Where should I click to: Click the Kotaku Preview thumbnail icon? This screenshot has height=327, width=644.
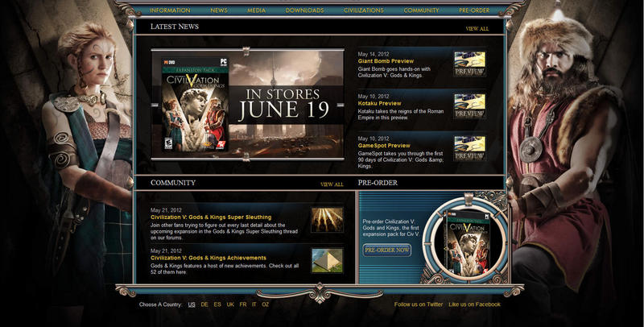pyautogui.click(x=469, y=106)
